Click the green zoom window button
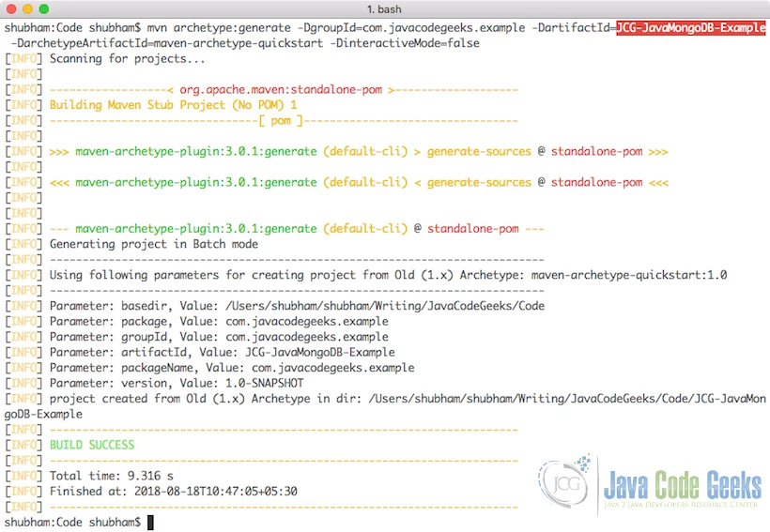 click(44, 8)
